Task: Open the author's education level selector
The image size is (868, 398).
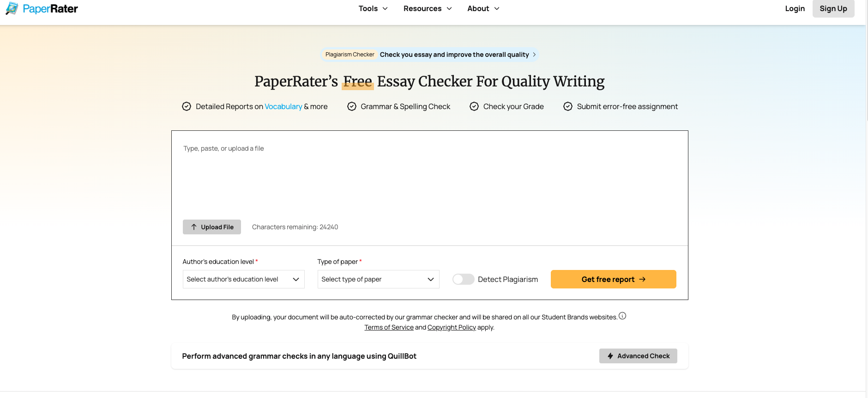Action: [x=243, y=279]
